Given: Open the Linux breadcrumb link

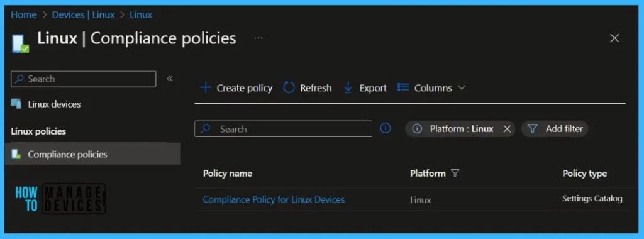Looking at the screenshot, I should coord(141,15).
